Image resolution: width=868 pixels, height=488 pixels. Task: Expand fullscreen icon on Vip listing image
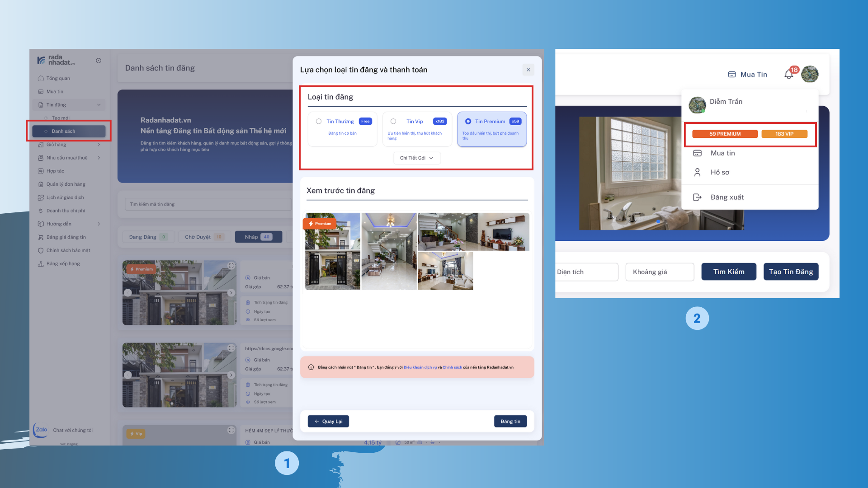[x=231, y=430]
